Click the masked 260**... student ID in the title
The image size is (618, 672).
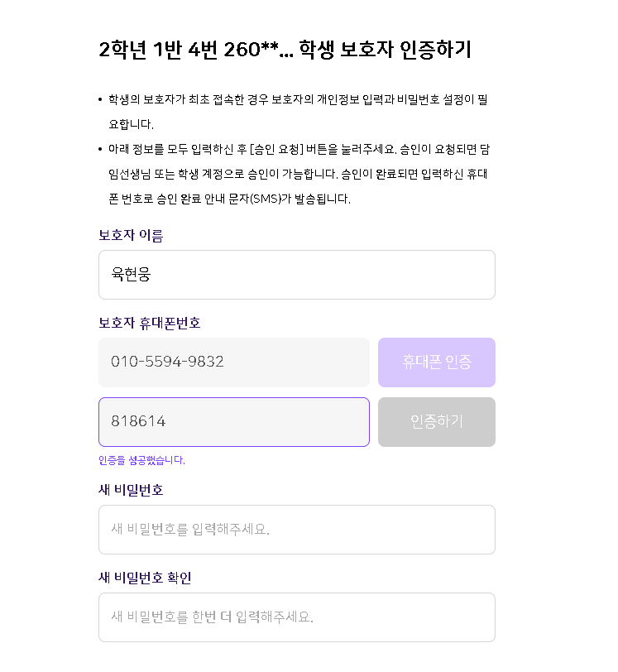click(x=258, y=49)
